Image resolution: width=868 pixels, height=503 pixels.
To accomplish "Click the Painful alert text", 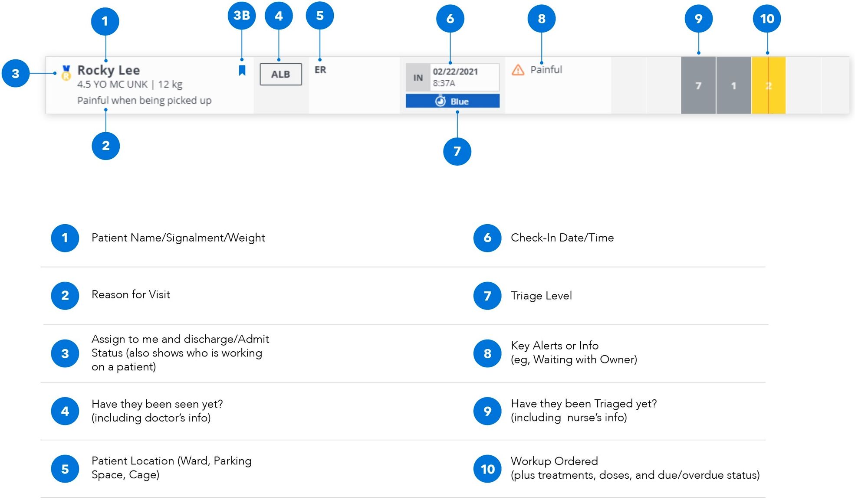I will point(546,70).
